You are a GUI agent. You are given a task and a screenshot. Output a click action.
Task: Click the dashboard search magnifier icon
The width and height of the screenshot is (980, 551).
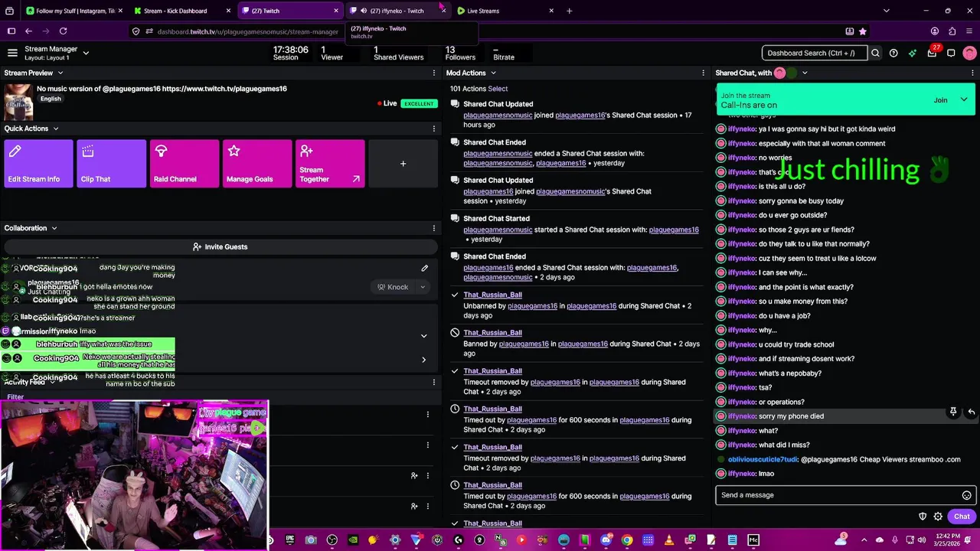[875, 53]
